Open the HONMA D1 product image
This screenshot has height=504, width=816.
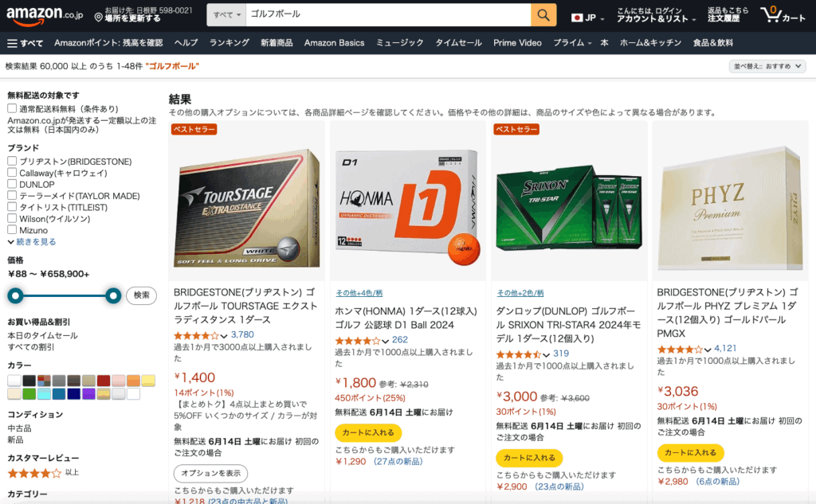click(407, 208)
